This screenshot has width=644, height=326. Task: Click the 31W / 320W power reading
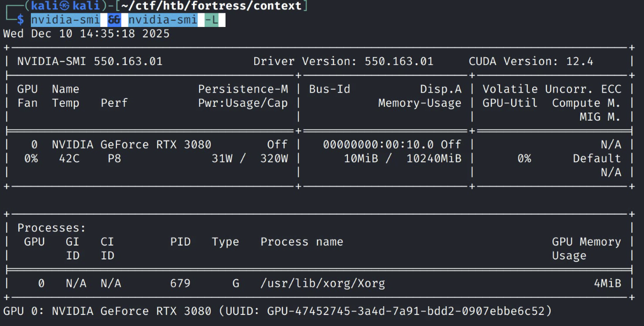(249, 159)
